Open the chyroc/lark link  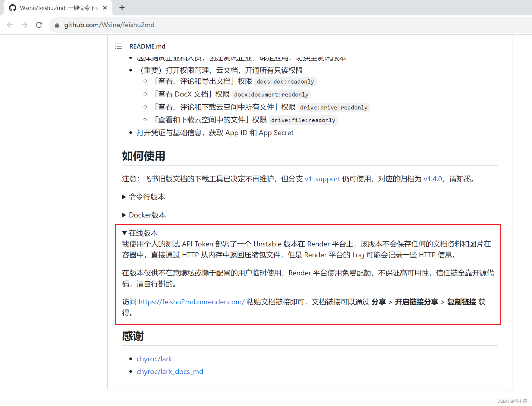[154, 359]
